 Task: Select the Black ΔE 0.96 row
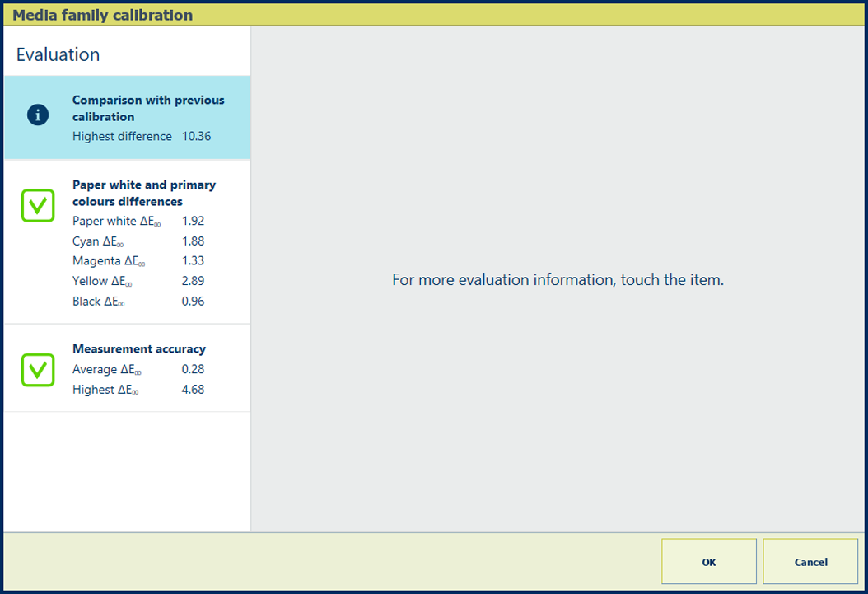(x=138, y=302)
